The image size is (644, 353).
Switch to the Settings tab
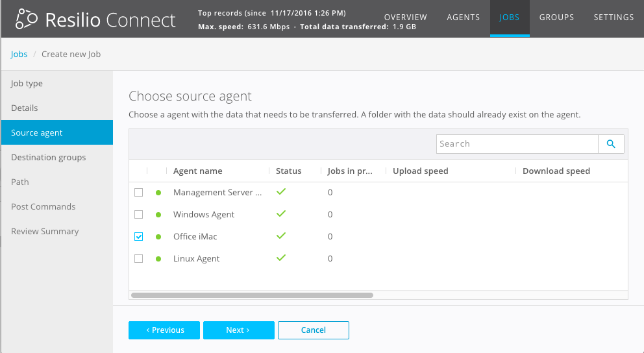[613, 18]
